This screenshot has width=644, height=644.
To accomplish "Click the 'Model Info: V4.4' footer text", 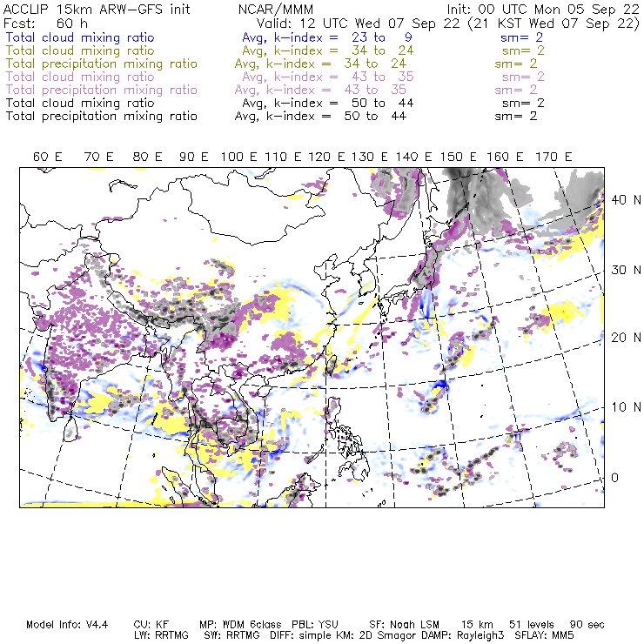I will pyautogui.click(x=67, y=625).
